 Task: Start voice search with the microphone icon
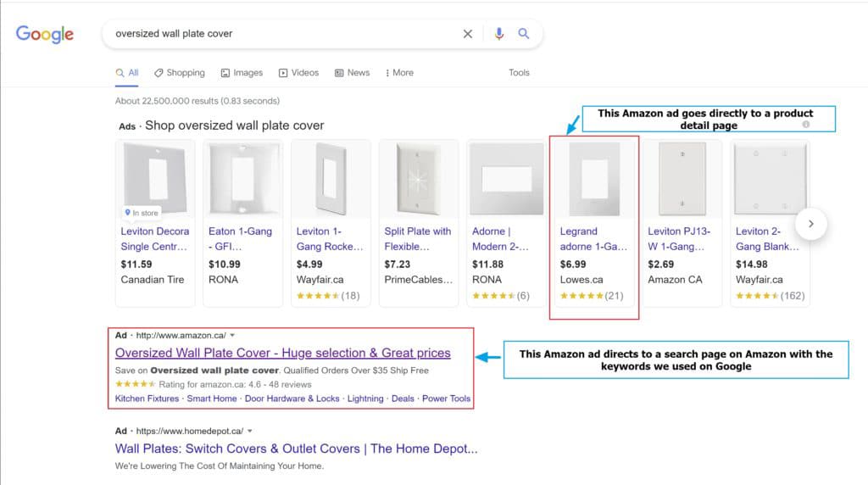[x=498, y=34]
